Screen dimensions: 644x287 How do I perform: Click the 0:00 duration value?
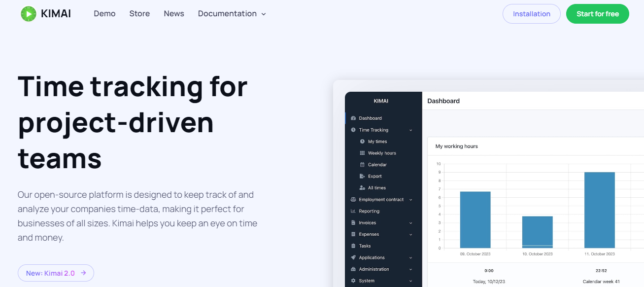[489, 270]
